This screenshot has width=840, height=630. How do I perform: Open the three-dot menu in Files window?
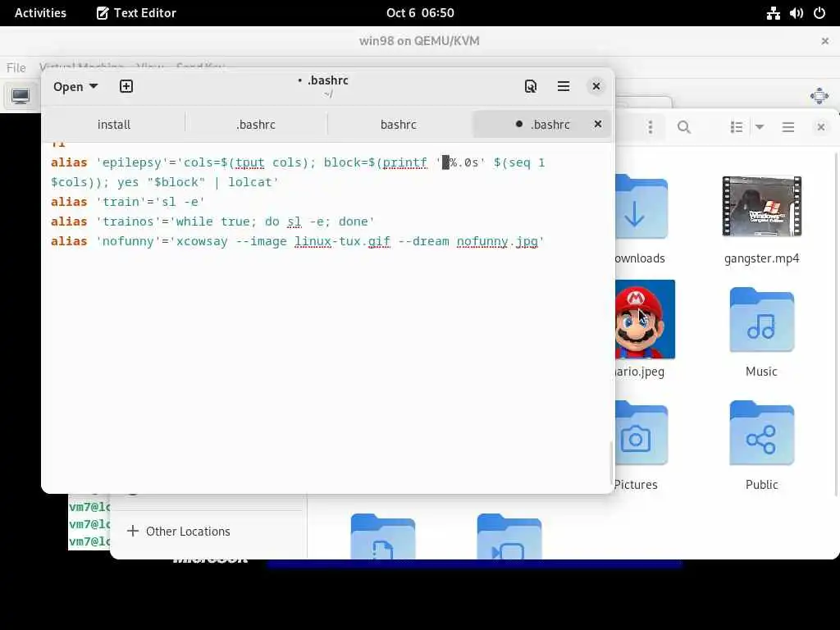[651, 127]
